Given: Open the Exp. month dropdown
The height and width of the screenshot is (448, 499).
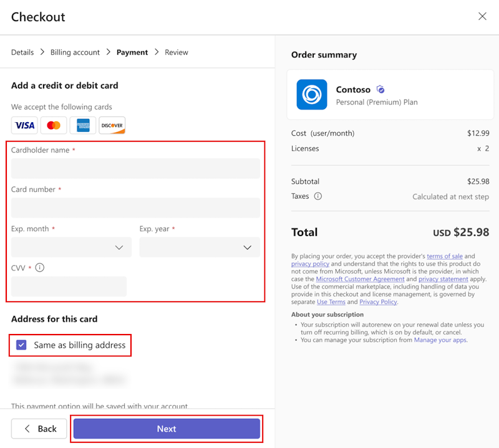Looking at the screenshot, I should tap(72, 247).
